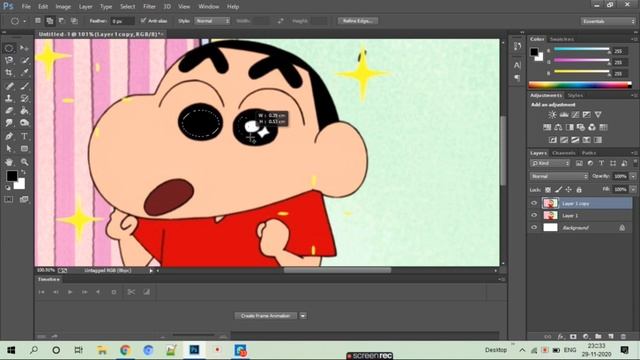Select the Quick Selection tool
This screenshot has width=640, height=360.
(24, 60)
